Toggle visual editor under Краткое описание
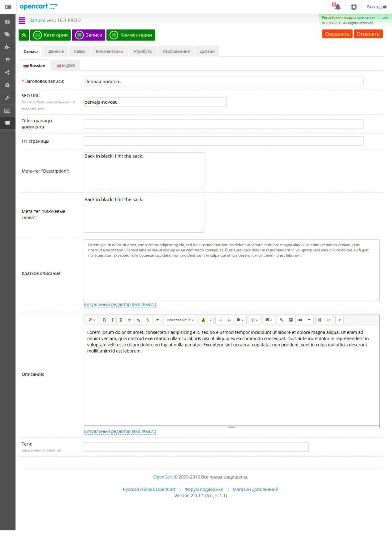 120,305
